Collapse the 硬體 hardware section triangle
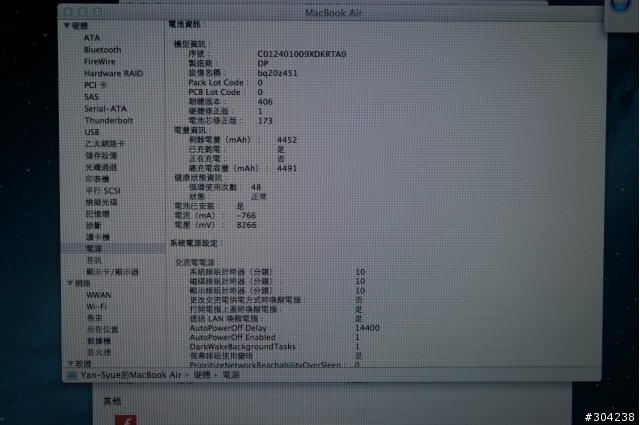 67,26
